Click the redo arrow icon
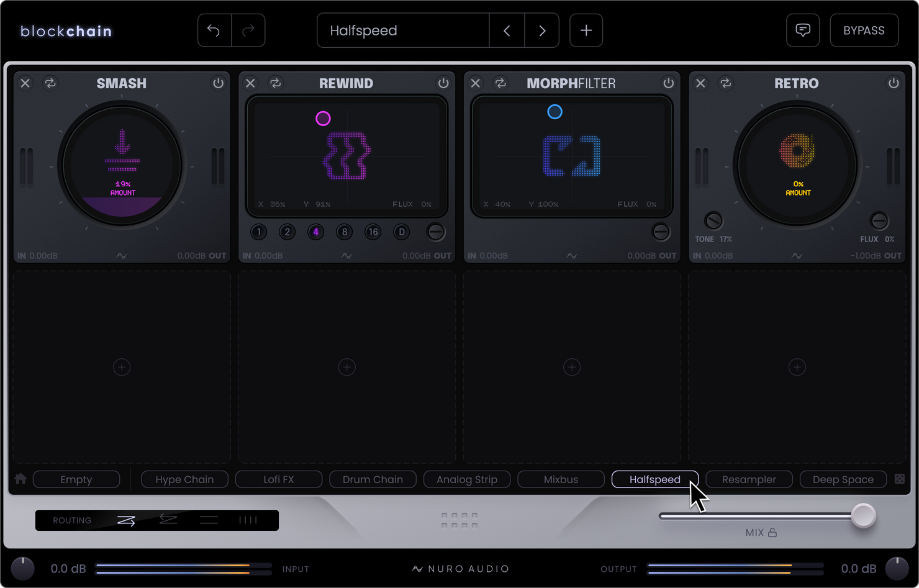The image size is (919, 588). [248, 30]
